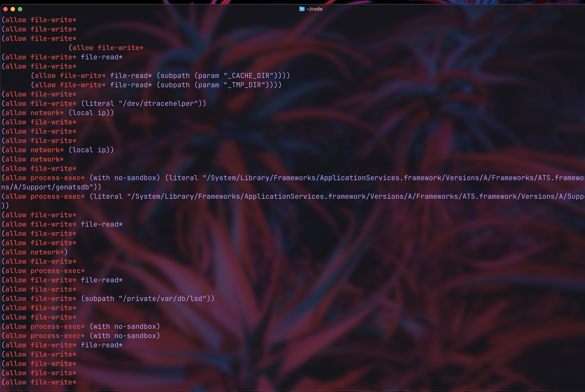This screenshot has width=585, height=392.
Task: Click the folder icon in the title bar
Action: [x=302, y=9]
